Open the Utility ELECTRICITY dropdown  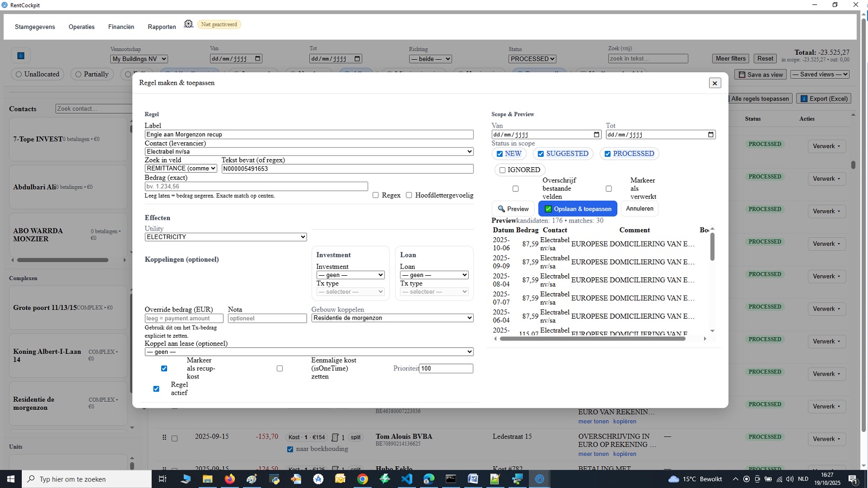[226, 237]
